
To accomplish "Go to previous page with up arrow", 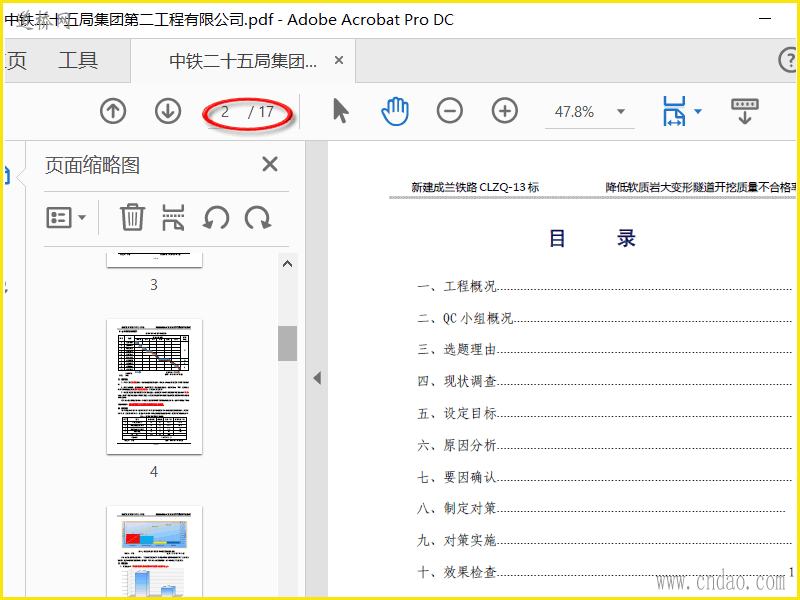I will click(113, 111).
